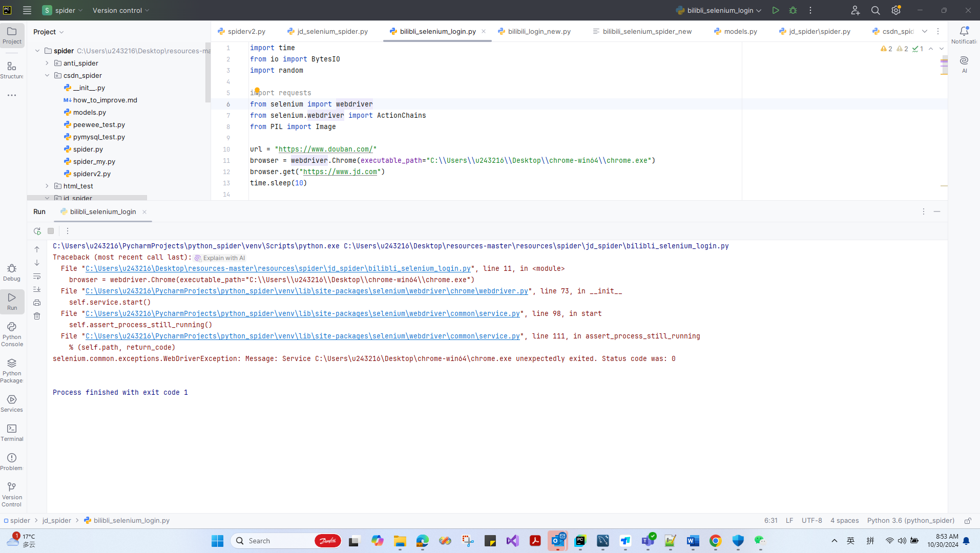The height and width of the screenshot is (553, 980).
Task: Open IDE settings gear icon
Action: pos(896,10)
